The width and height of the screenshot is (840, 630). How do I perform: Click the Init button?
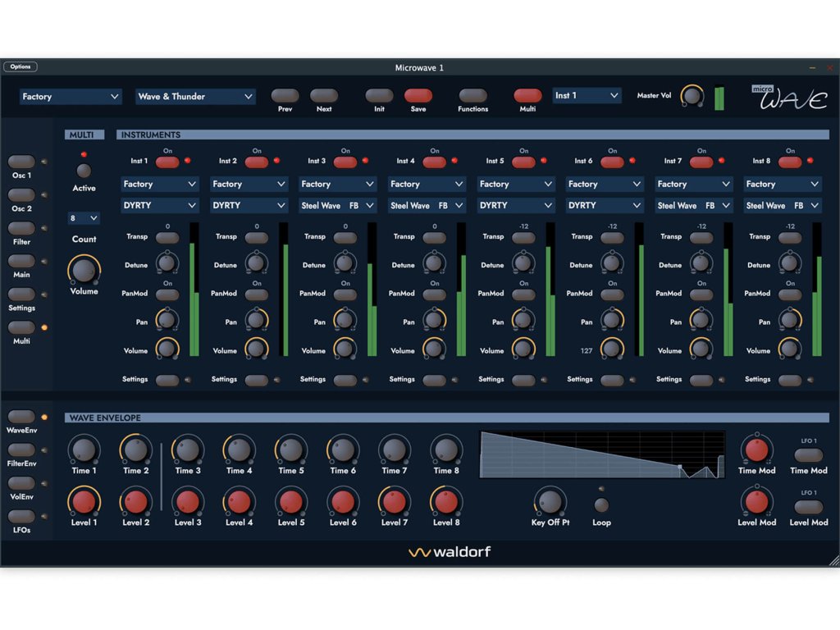(x=379, y=95)
